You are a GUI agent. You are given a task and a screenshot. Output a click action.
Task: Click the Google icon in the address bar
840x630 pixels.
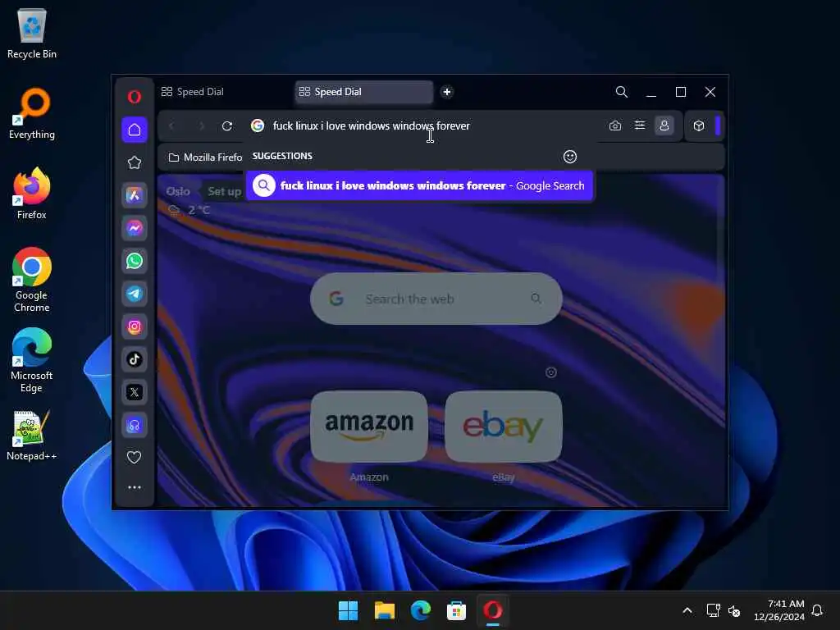coord(258,126)
